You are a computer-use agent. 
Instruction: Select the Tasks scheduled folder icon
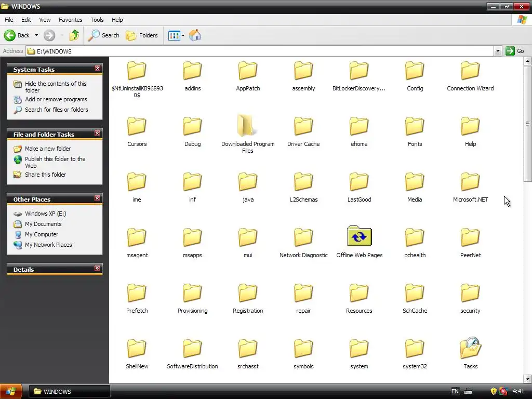pyautogui.click(x=470, y=348)
